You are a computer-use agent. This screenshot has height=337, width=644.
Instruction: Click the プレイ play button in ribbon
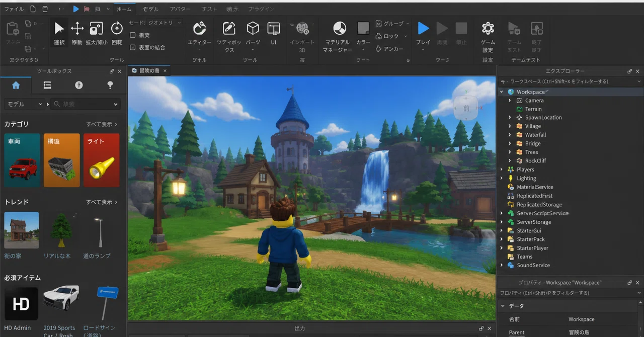tap(423, 33)
